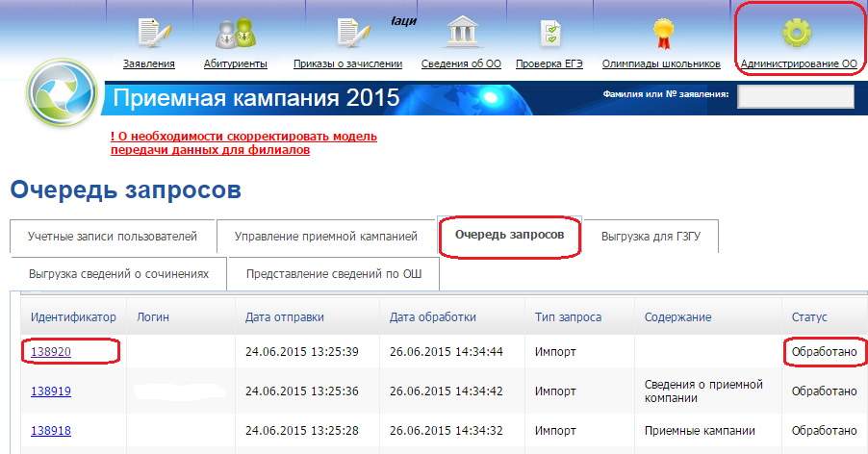
Task: Click Обработано status of request 138920
Action: point(825,352)
